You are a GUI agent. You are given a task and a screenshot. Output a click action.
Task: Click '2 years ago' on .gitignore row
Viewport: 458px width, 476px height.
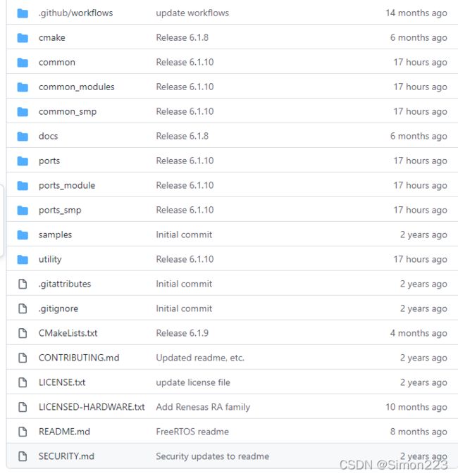[423, 308]
